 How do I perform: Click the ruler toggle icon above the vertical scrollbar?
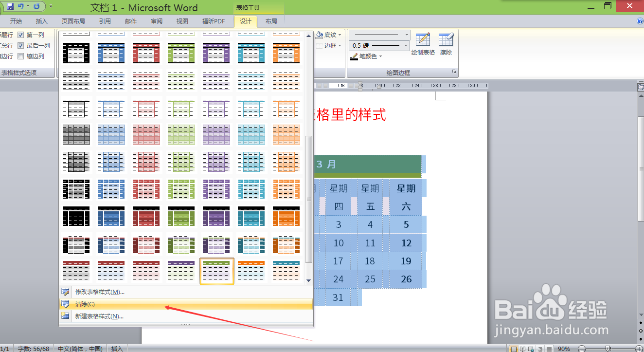coord(641,87)
